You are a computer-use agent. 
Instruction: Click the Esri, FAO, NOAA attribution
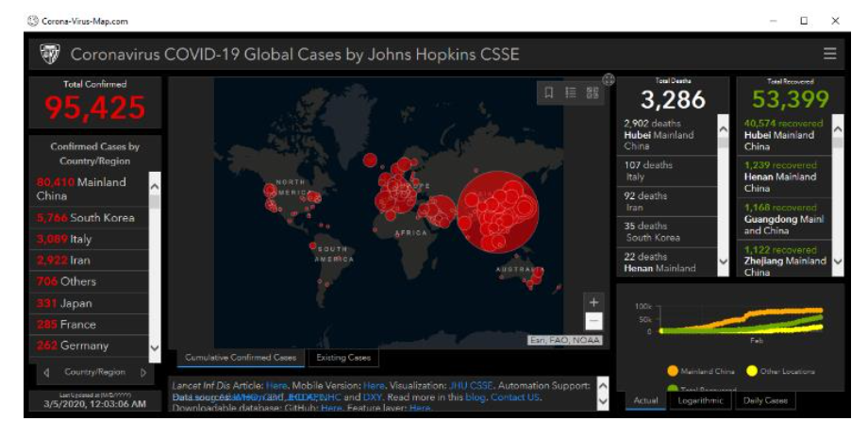click(x=564, y=340)
